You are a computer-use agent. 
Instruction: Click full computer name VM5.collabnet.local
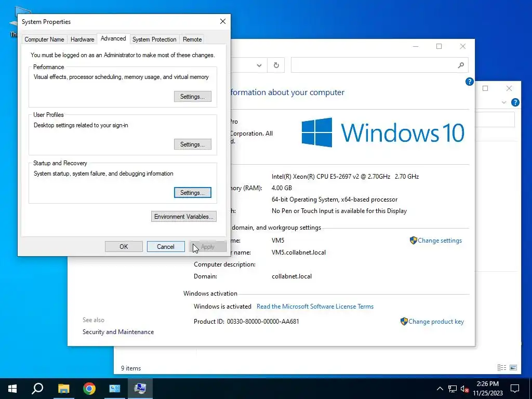pyautogui.click(x=299, y=252)
